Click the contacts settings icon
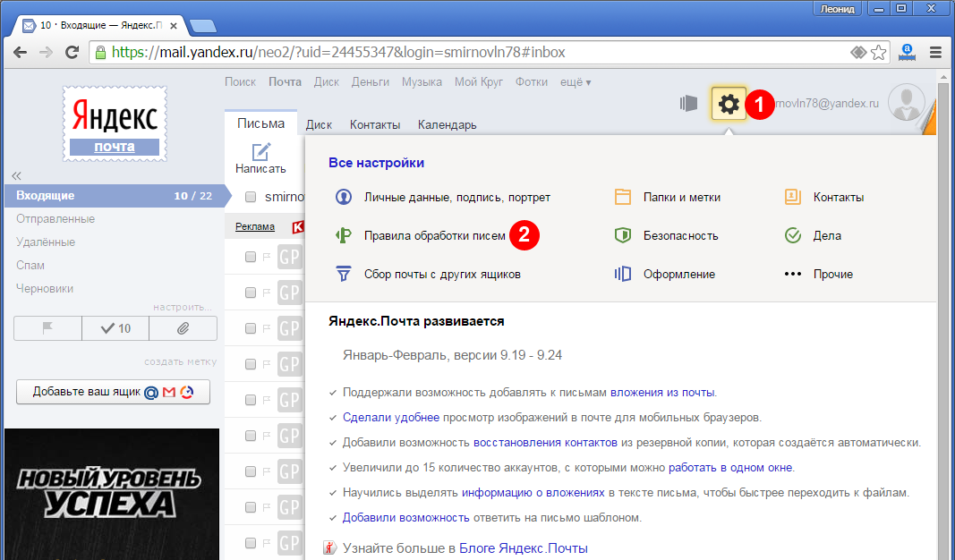Image resolution: width=955 pixels, height=560 pixels. (792, 197)
